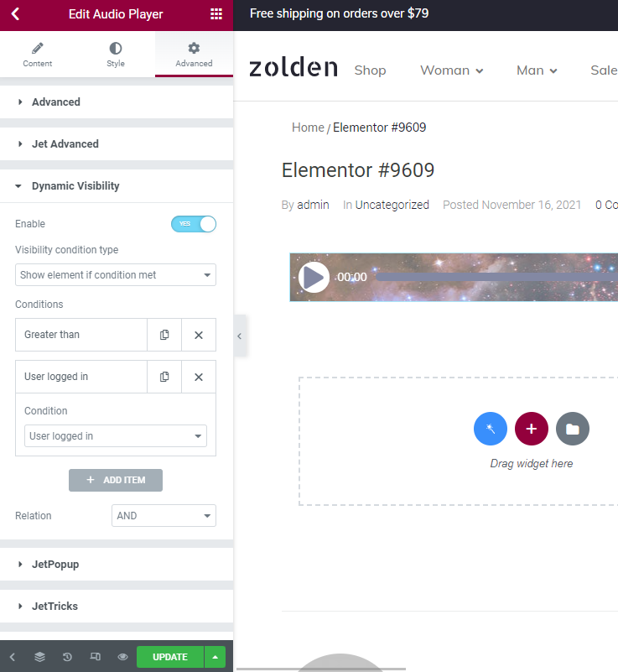The width and height of the screenshot is (618, 672).
Task: Expand the JetTricks section
Action: click(x=117, y=607)
